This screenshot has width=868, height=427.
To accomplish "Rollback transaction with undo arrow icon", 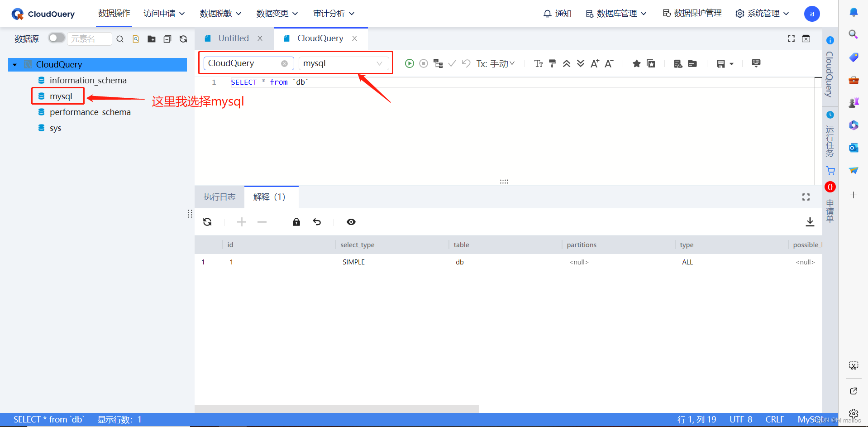I will pos(466,63).
